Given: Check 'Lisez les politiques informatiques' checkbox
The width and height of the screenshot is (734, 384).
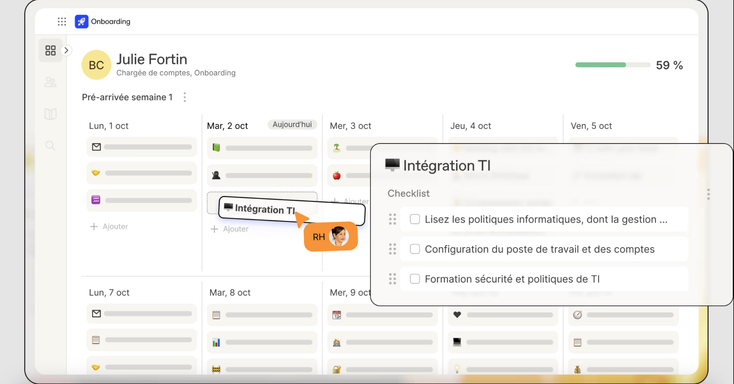Looking at the screenshot, I should click(x=415, y=219).
